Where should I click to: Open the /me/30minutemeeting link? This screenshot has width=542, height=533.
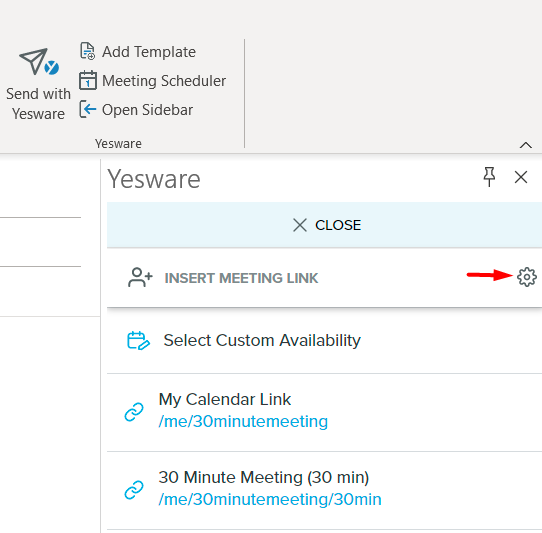(243, 421)
